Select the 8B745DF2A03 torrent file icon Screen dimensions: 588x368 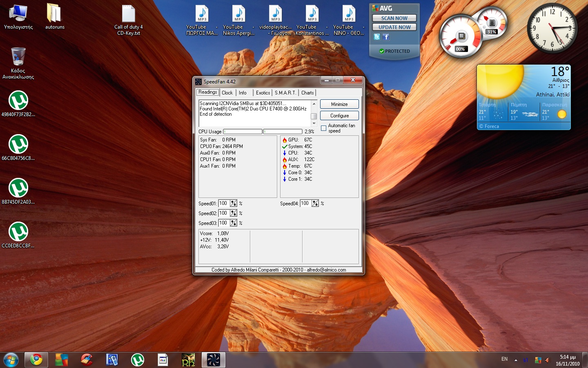tap(18, 191)
